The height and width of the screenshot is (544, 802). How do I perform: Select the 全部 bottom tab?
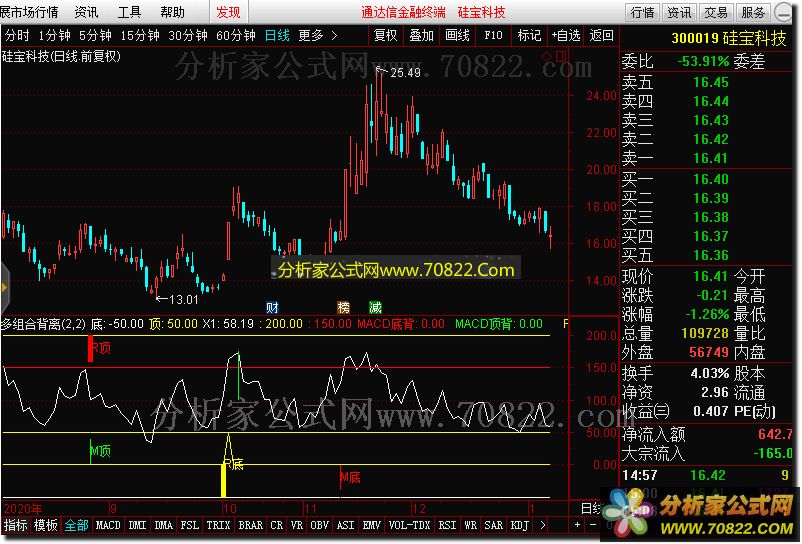[x=76, y=525]
